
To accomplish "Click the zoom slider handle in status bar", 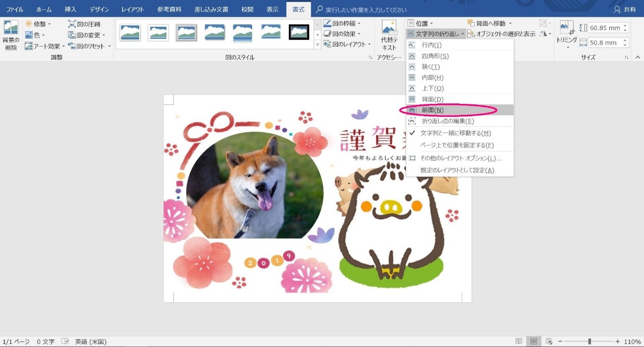I will coord(590,342).
